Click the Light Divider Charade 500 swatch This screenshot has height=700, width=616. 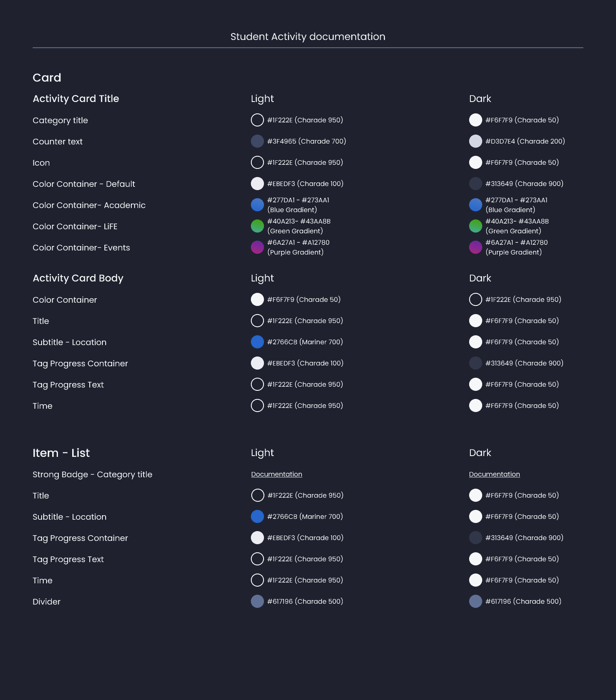[257, 601]
